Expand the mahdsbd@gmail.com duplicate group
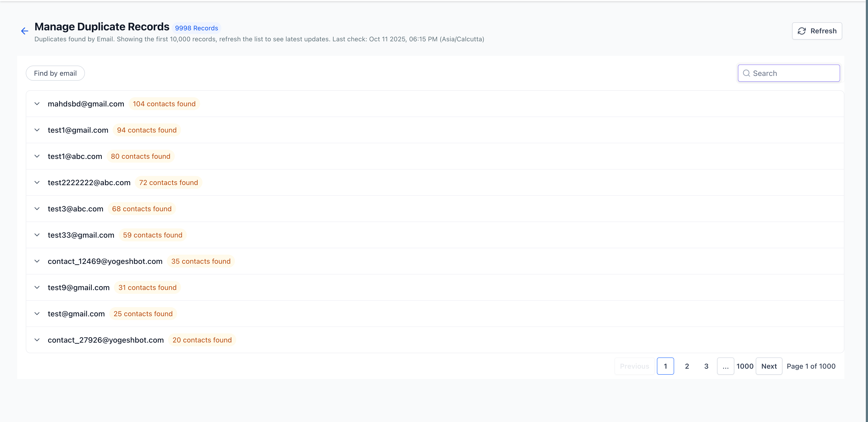Image resolution: width=868 pixels, height=422 pixels. click(37, 104)
